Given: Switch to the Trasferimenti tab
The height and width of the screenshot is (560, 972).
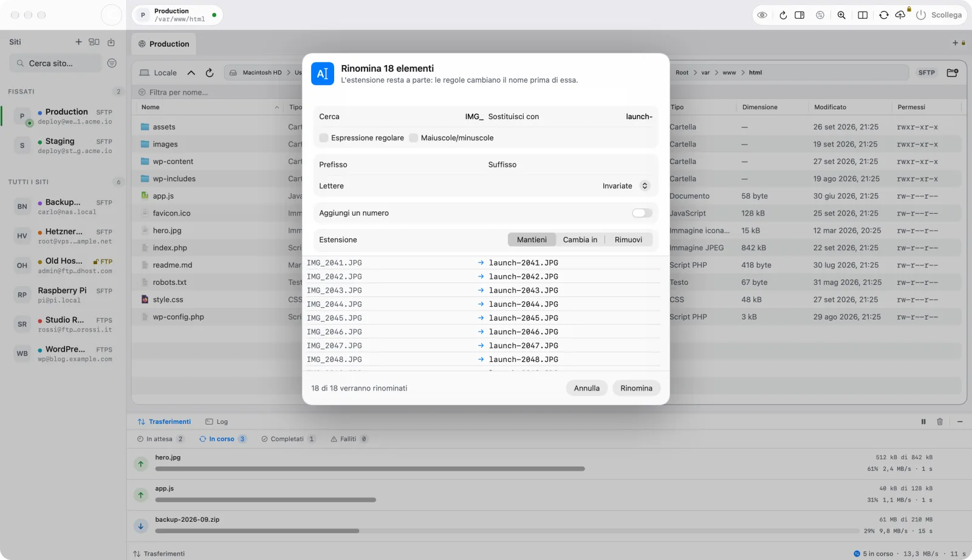Looking at the screenshot, I should pos(164,422).
